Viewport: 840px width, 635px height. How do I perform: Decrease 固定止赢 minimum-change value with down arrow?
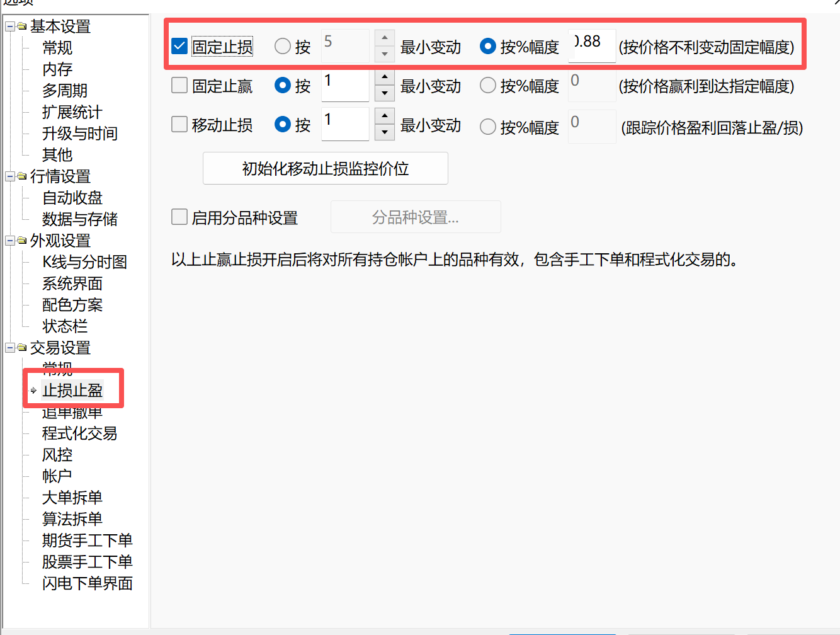pos(385,93)
